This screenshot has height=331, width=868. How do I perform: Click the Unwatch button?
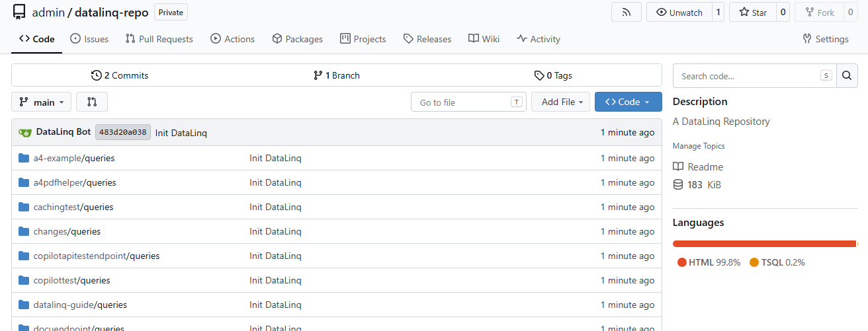click(679, 13)
